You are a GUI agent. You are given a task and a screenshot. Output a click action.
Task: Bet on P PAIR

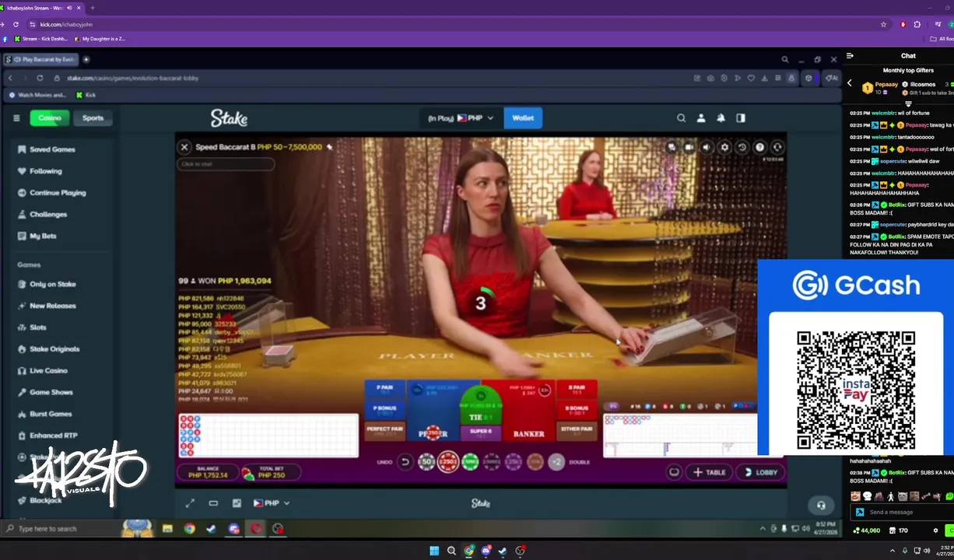[384, 389]
